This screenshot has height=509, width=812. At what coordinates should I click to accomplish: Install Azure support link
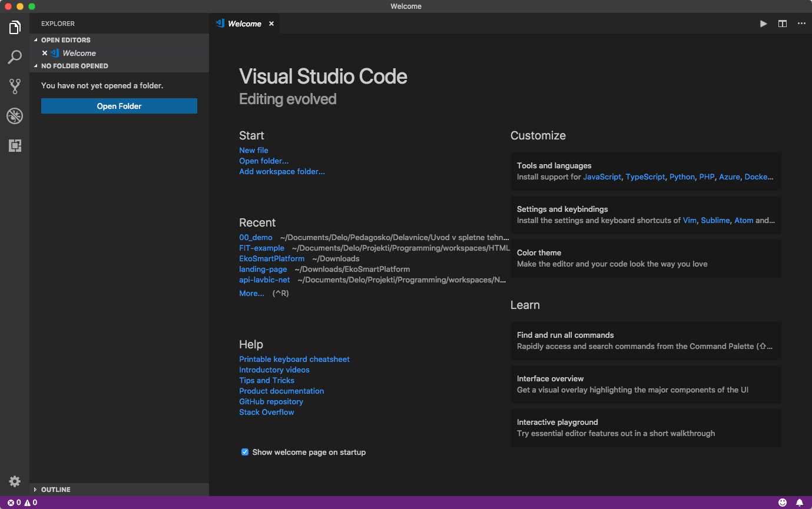coord(730,177)
